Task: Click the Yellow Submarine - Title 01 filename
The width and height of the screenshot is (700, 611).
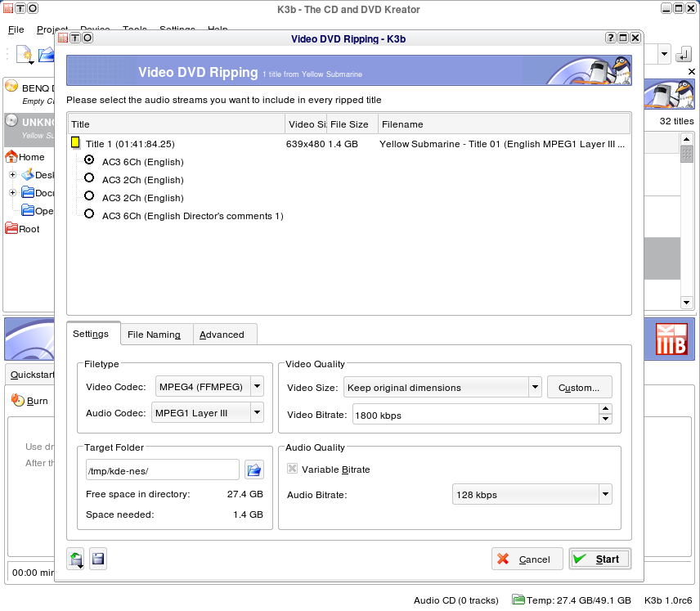Action: click(x=502, y=144)
